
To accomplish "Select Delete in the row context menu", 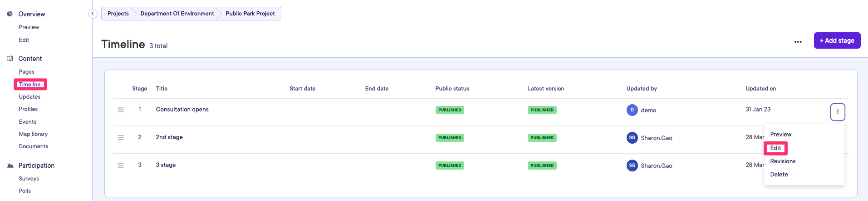I will 779,175.
